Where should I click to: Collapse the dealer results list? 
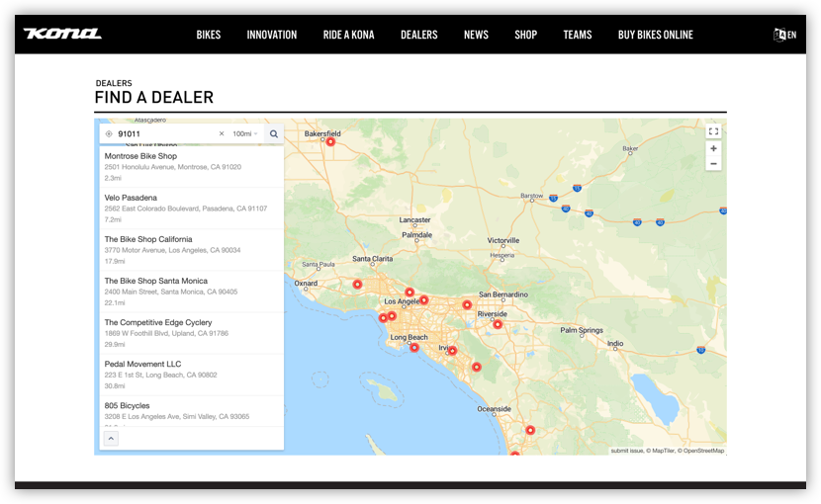(x=111, y=439)
